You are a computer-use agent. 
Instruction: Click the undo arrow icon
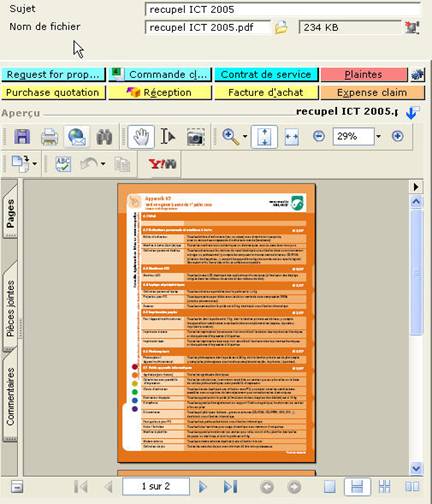click(x=89, y=164)
